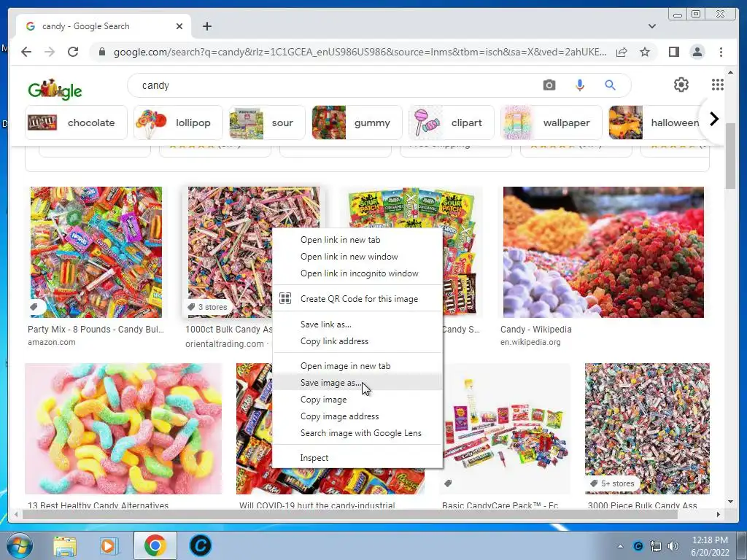Viewport: 747px width, 560px height.
Task: Select the gummy filter chip
Action: click(357, 122)
